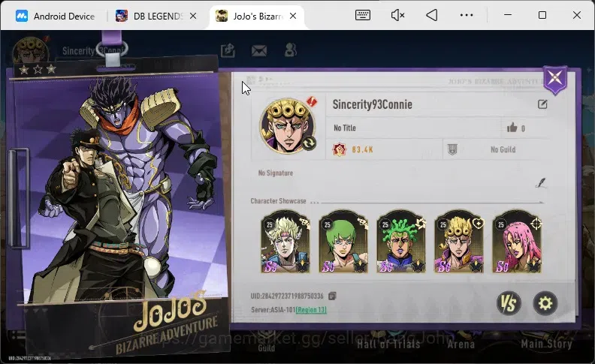595x364 pixels.
Task: Open Hall of Trials from bottom menu
Action: [388, 344]
